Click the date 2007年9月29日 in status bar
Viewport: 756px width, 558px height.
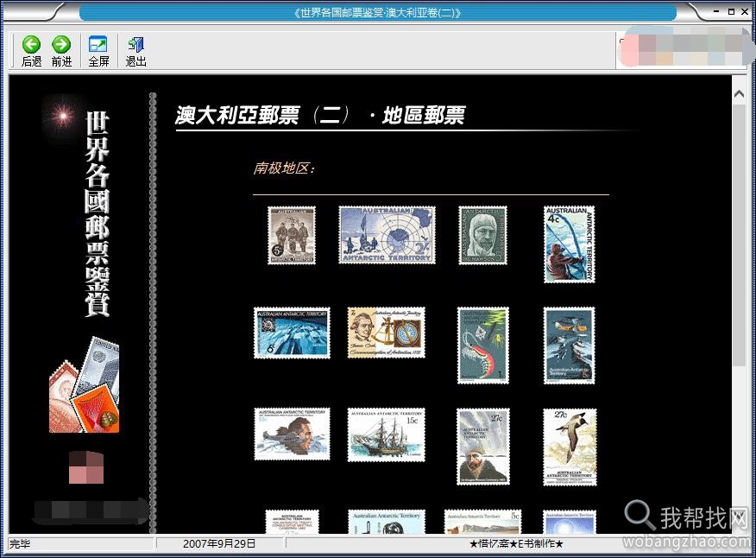pos(219,543)
